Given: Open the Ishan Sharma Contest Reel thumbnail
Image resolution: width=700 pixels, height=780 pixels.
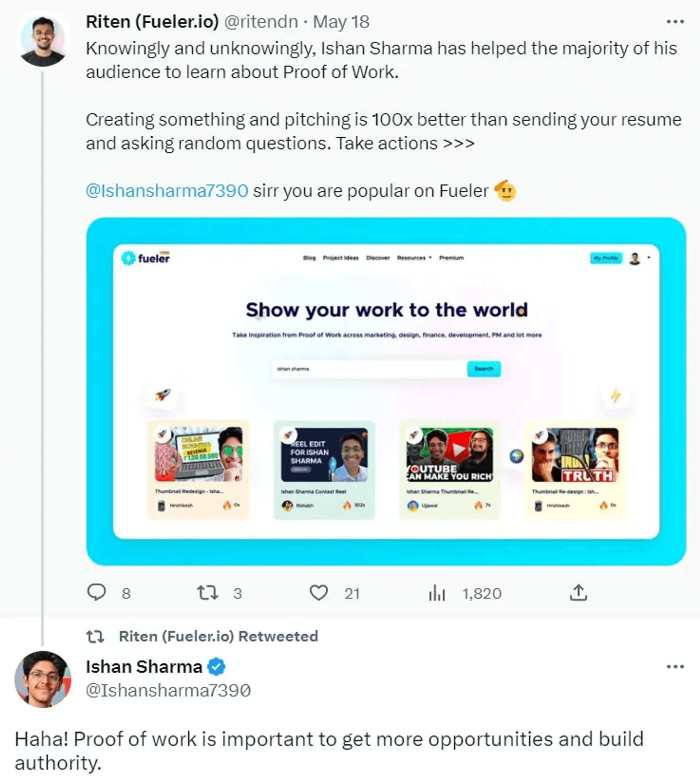Looking at the screenshot, I should (324, 455).
